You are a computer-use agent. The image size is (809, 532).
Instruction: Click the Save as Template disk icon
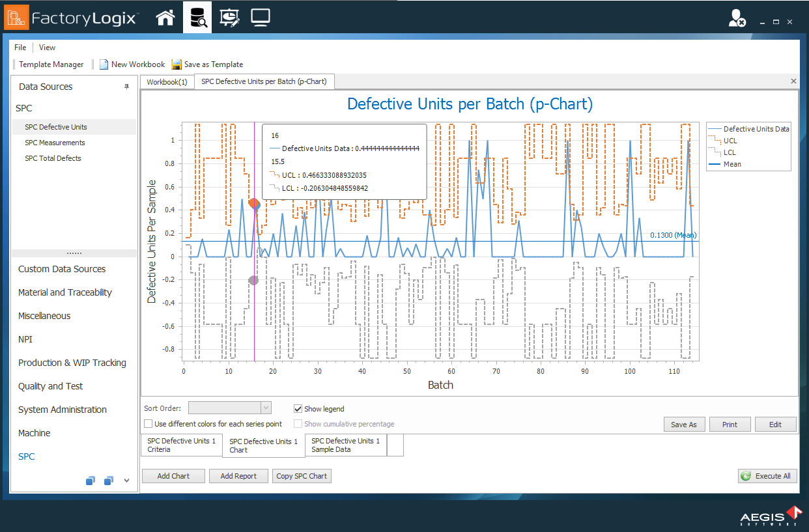point(177,64)
